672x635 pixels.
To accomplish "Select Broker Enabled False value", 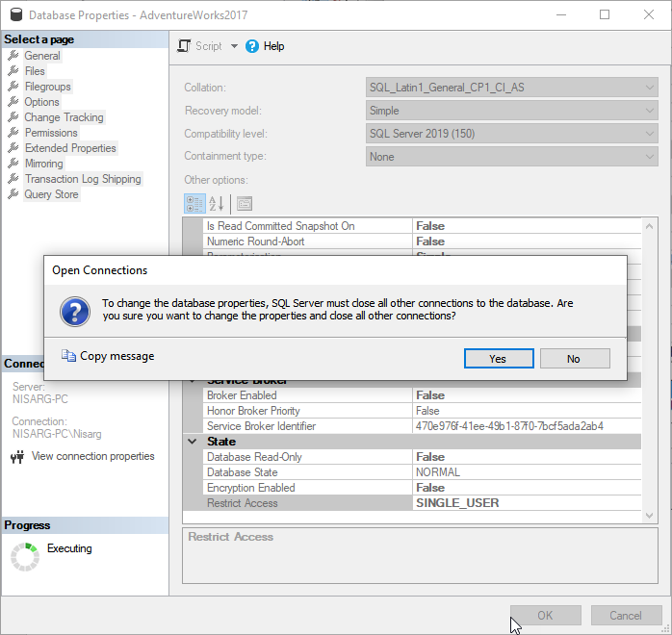I will pos(527,395).
